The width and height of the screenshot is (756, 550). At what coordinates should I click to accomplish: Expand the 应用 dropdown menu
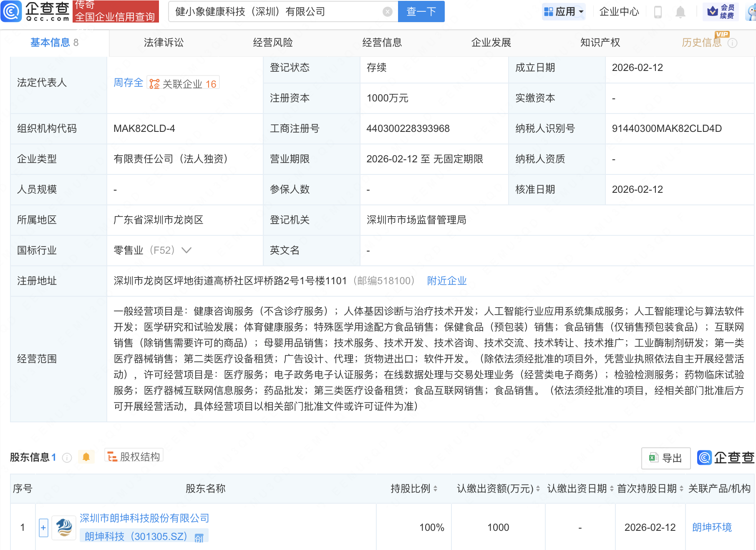point(564,12)
